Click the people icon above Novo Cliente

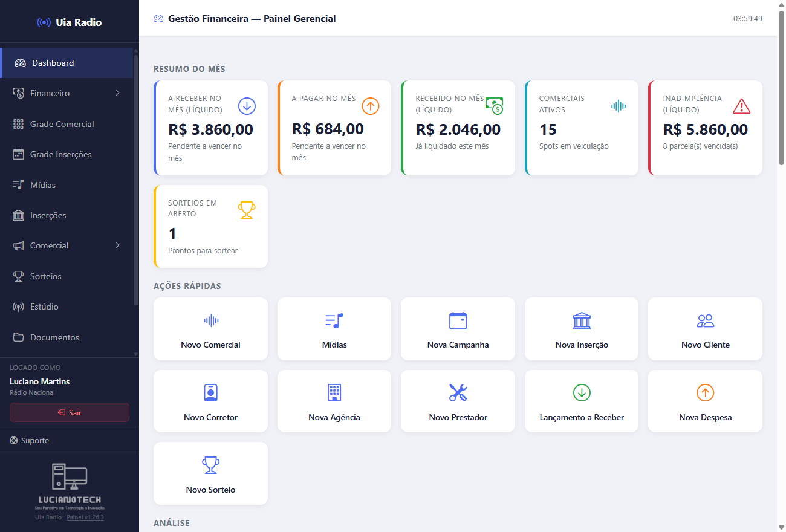[x=705, y=320]
